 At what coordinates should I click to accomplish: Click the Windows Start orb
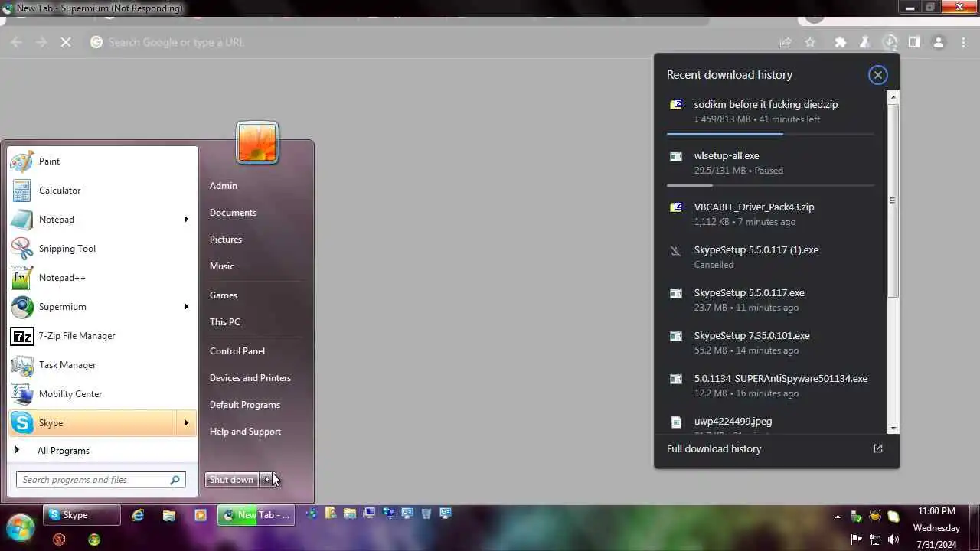(x=20, y=527)
